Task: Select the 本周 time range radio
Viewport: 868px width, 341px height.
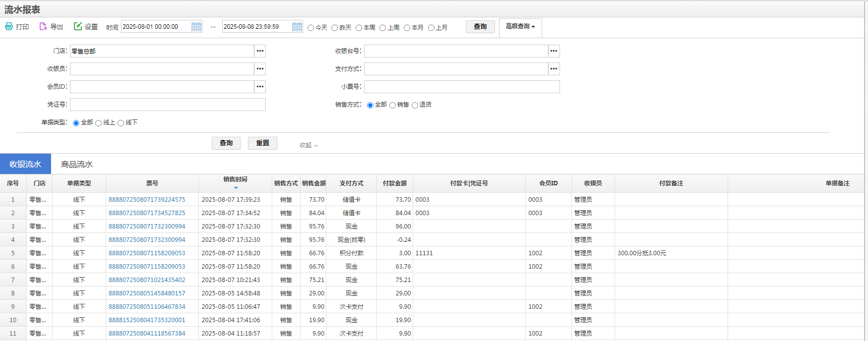Action: point(359,28)
